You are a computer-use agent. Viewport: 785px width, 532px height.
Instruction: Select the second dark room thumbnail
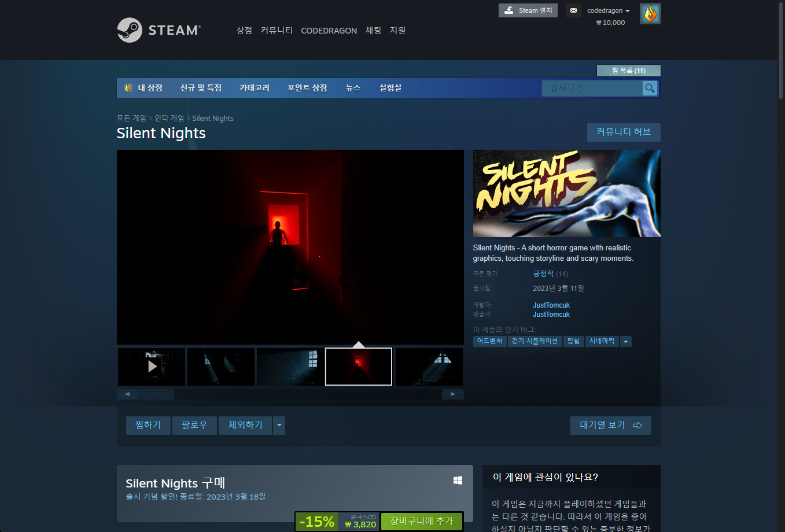click(x=221, y=367)
